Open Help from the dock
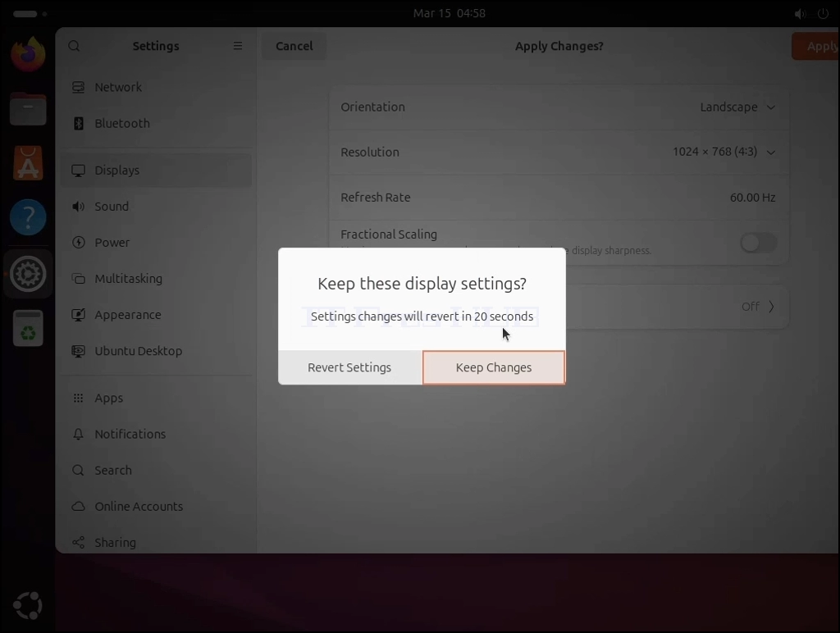This screenshot has width=840, height=633. 28,217
